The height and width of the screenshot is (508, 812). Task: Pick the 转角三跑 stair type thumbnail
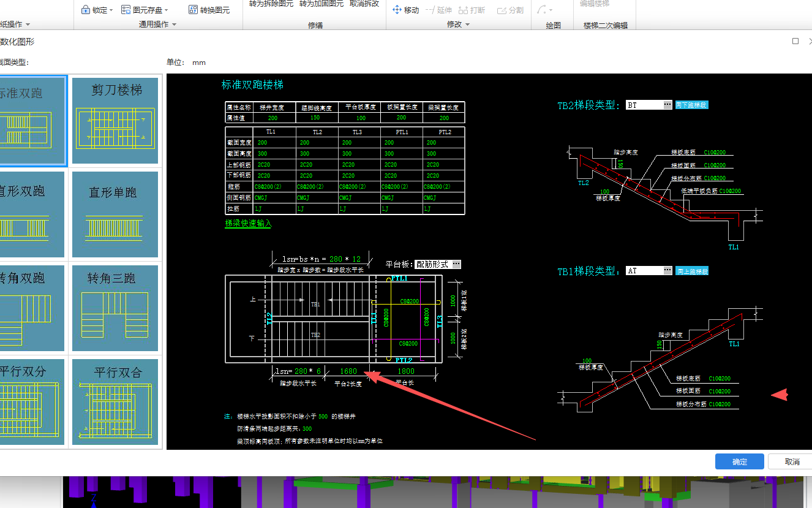[116, 308]
